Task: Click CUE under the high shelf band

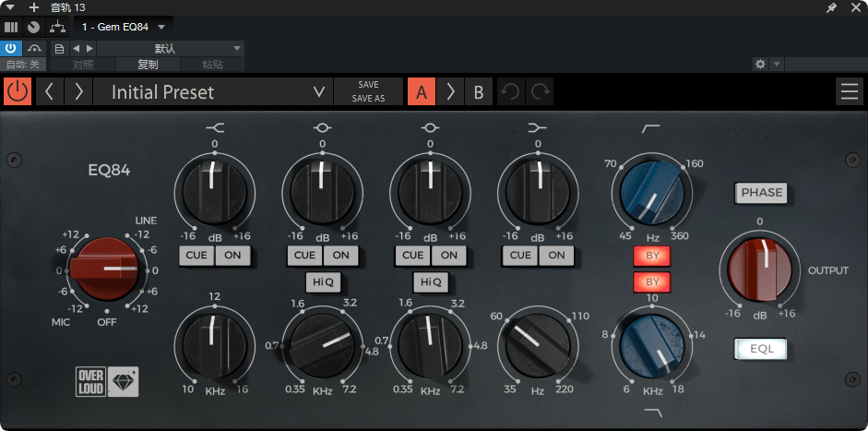Action: click(196, 256)
